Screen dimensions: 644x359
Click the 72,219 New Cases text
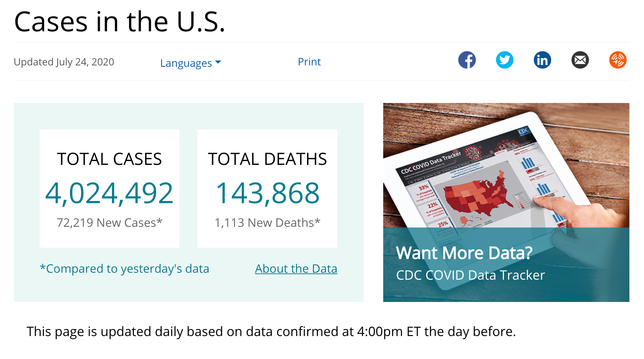click(109, 223)
